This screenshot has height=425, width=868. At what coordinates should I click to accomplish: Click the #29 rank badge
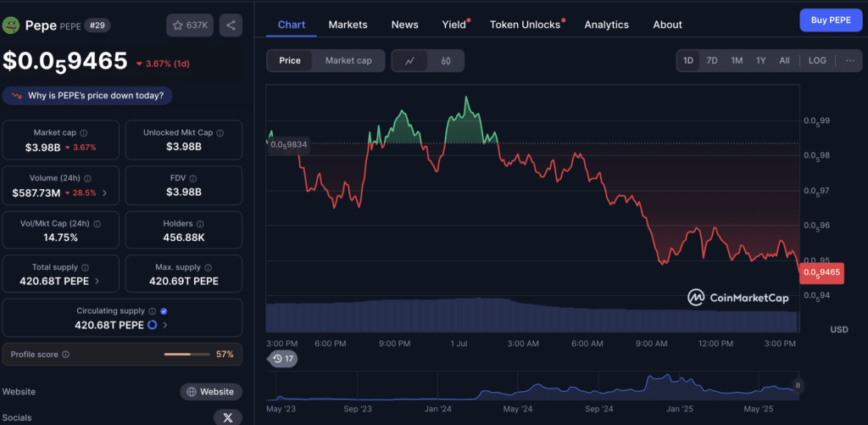97,25
